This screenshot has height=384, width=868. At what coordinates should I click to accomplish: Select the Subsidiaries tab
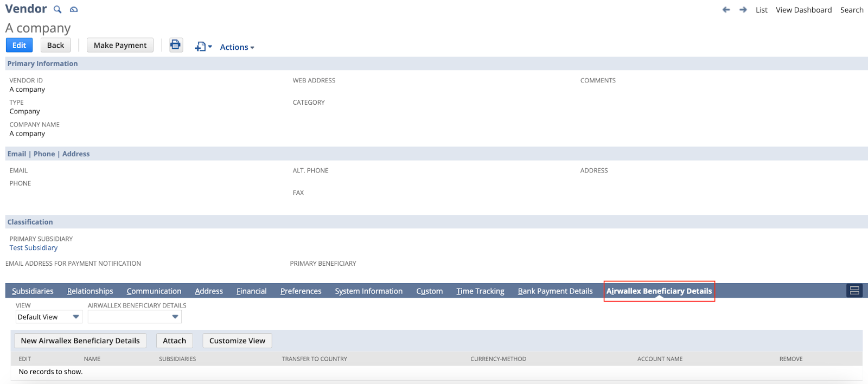click(x=33, y=291)
